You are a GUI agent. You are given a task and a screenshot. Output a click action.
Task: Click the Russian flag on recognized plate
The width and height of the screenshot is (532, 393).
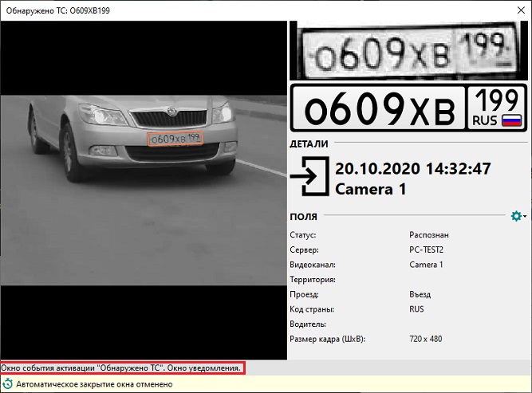tap(511, 120)
